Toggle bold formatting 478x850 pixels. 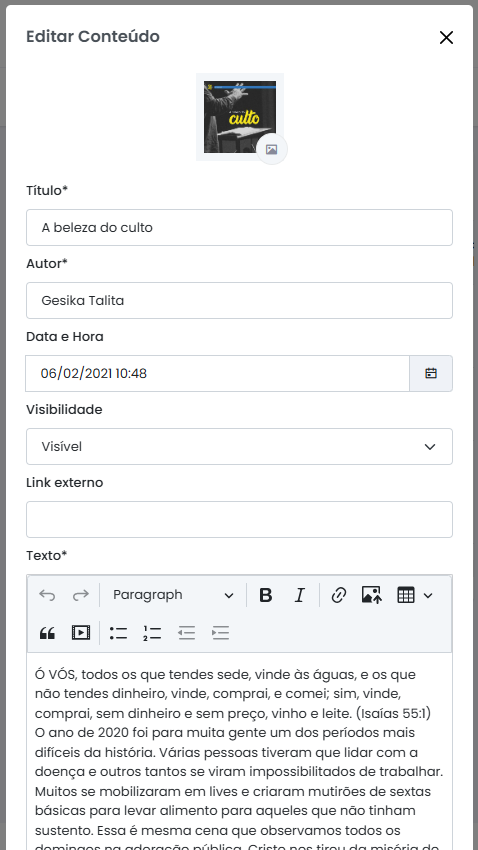pos(266,595)
